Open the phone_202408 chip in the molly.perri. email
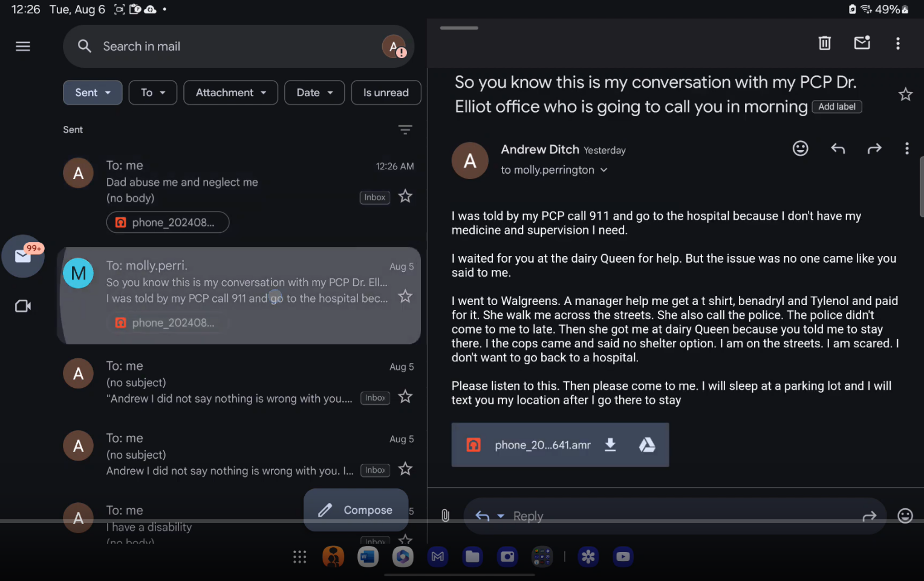 pyautogui.click(x=168, y=323)
